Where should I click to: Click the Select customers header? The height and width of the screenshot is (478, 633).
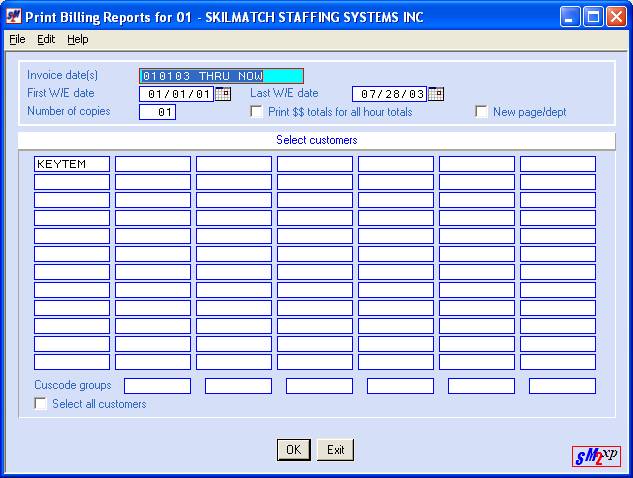coord(317,140)
